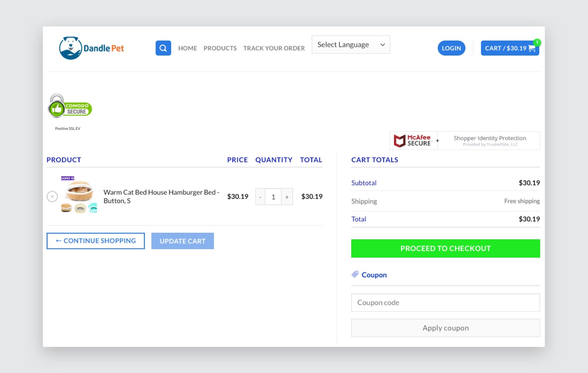Click the McAfee Secure badge
This screenshot has height=373, width=588.
413,141
